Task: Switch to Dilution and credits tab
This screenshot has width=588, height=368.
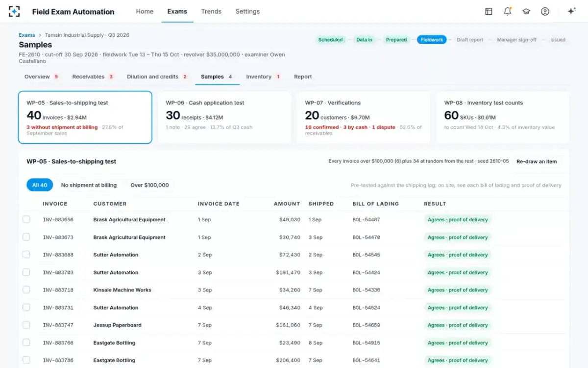Action: point(157,77)
